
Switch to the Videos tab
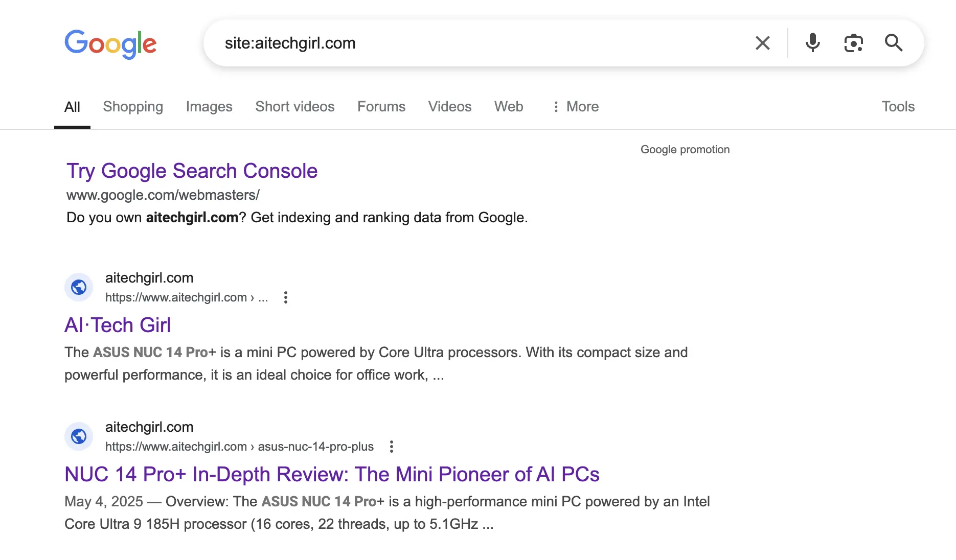tap(450, 107)
